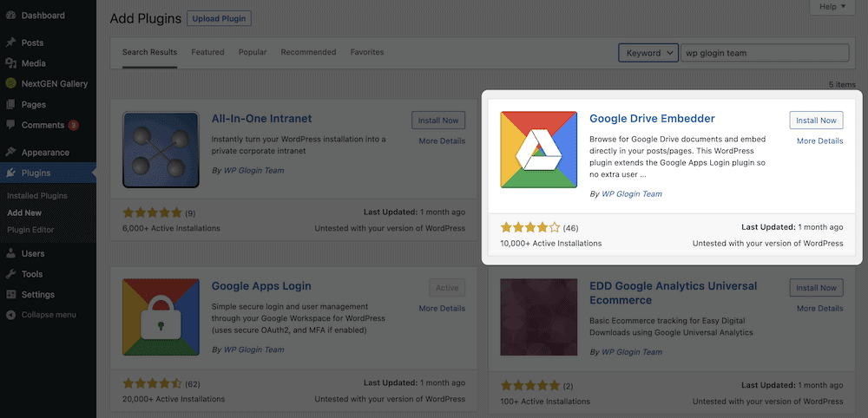Click the Upload Plugin button
The height and width of the screenshot is (418, 868).
(x=220, y=18)
